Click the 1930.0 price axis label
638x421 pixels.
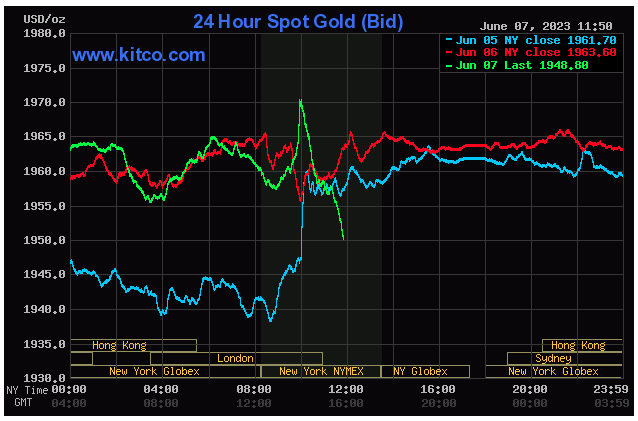pos(47,378)
